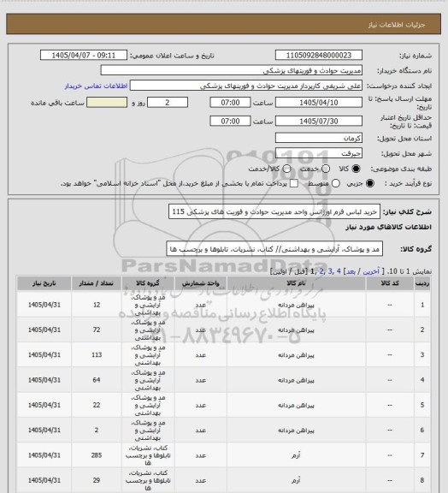This screenshot has height=493, width=448.
Task: Open the بعد next page link
Action: tap(351, 271)
